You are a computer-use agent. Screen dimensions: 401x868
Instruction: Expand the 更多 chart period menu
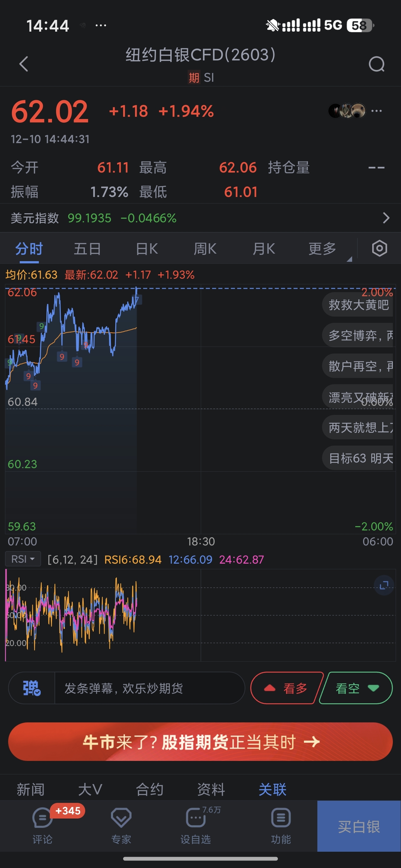point(322,249)
